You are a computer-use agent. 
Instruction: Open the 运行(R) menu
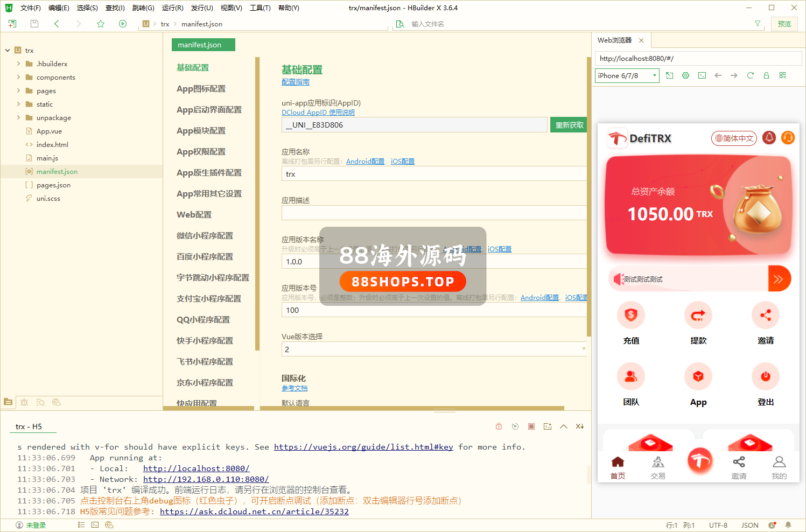(172, 8)
